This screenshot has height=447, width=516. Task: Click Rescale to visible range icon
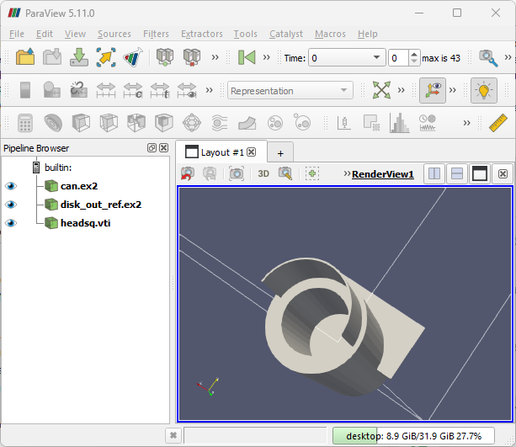[x=187, y=91]
